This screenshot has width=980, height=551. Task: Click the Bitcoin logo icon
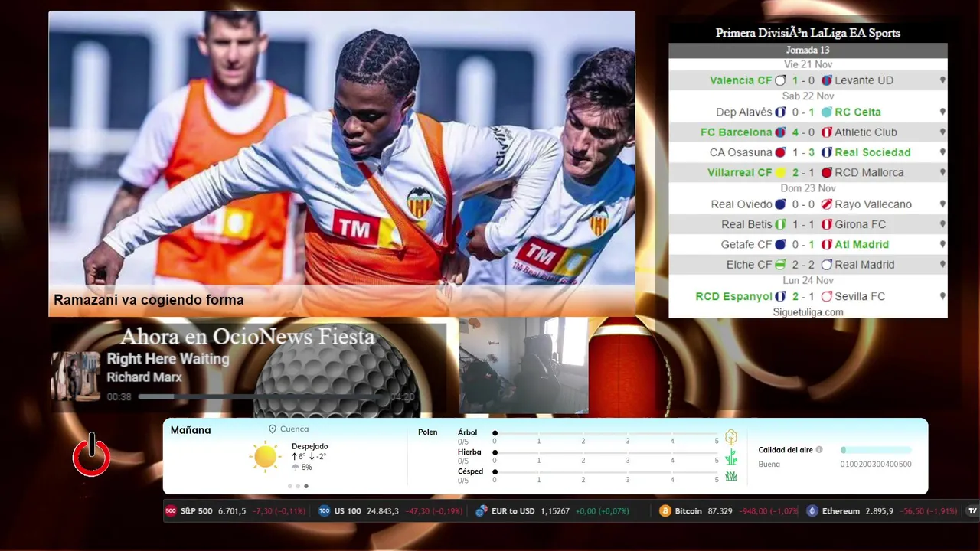pyautogui.click(x=665, y=510)
